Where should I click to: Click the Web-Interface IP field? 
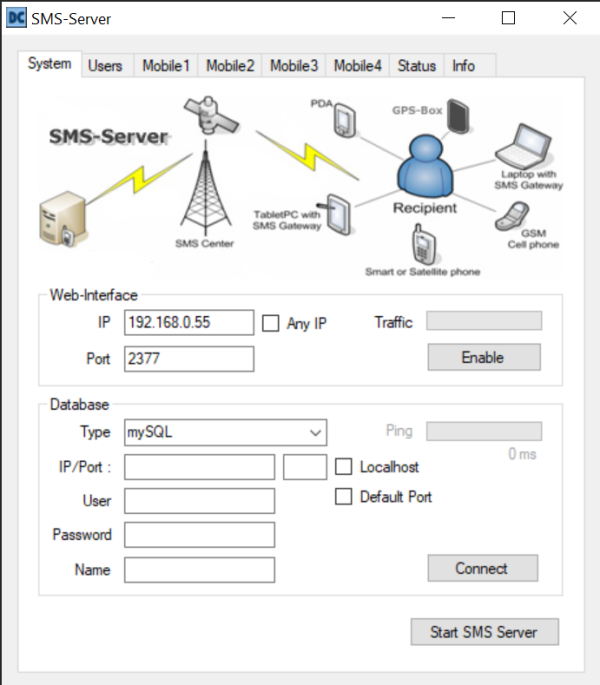[x=189, y=323]
